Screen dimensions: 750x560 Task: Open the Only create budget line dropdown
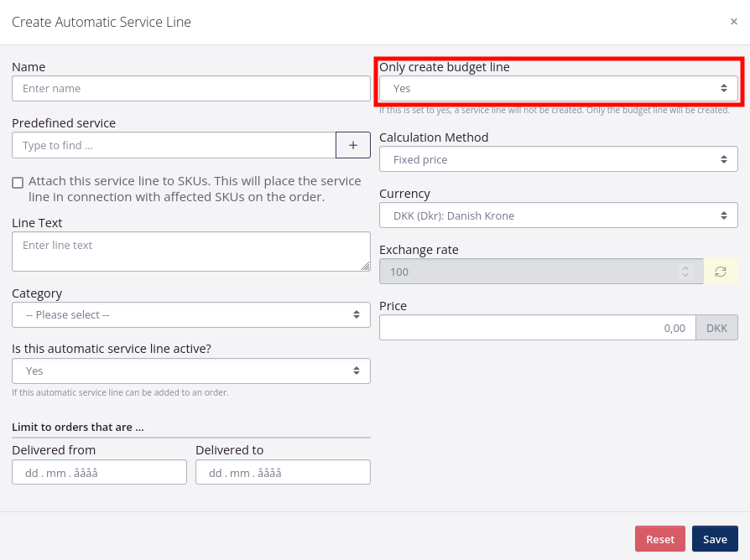tap(558, 88)
